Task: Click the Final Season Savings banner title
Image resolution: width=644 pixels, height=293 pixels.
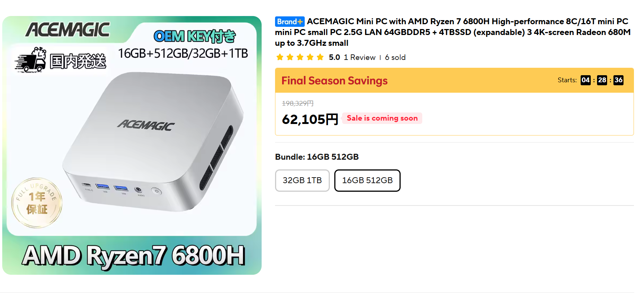Action: 334,81
